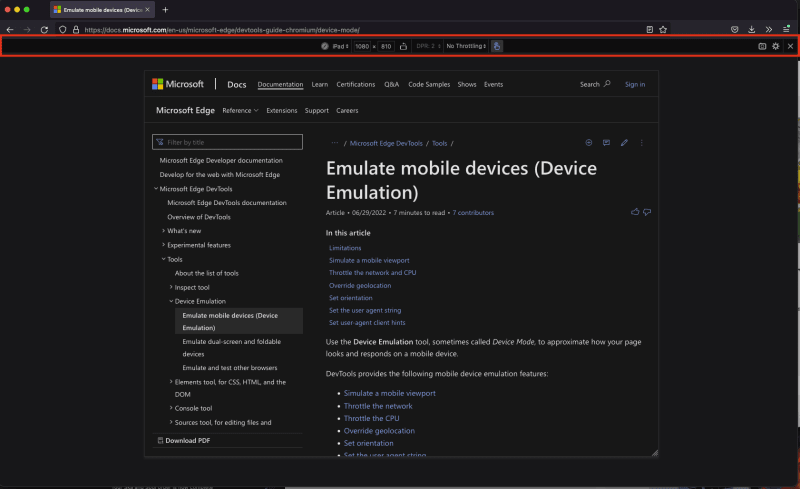Open responsive design mode settings gear
800x489 pixels.
(x=776, y=46)
